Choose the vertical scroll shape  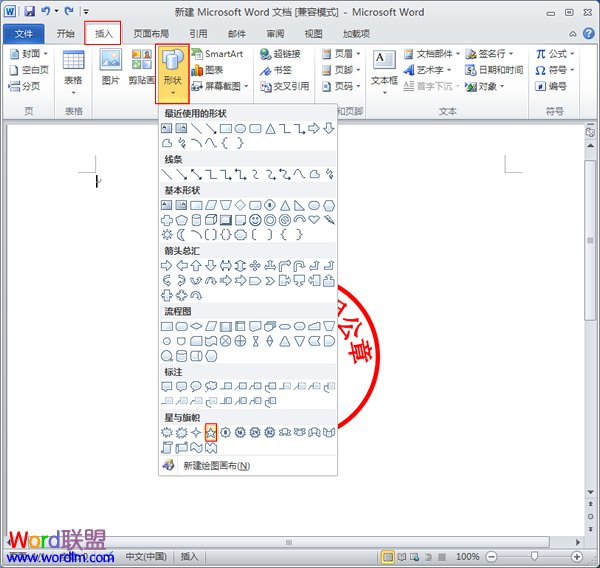pos(167,447)
